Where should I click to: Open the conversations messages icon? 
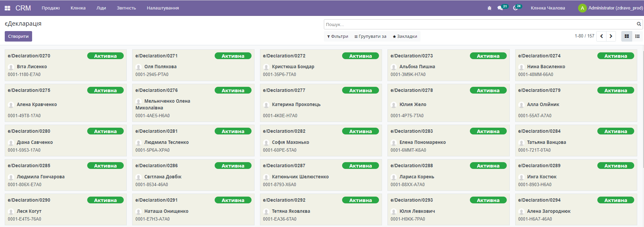pos(500,8)
